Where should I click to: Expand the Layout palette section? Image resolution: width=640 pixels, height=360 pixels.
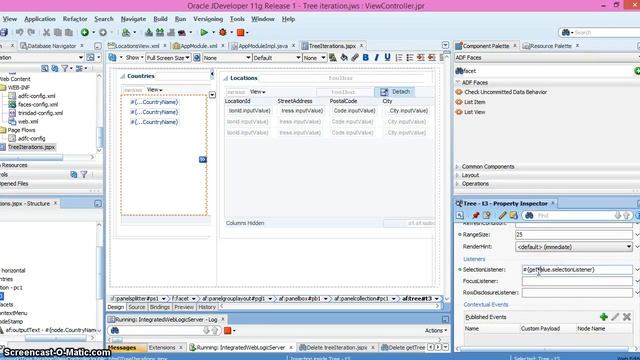pyautogui.click(x=470, y=175)
